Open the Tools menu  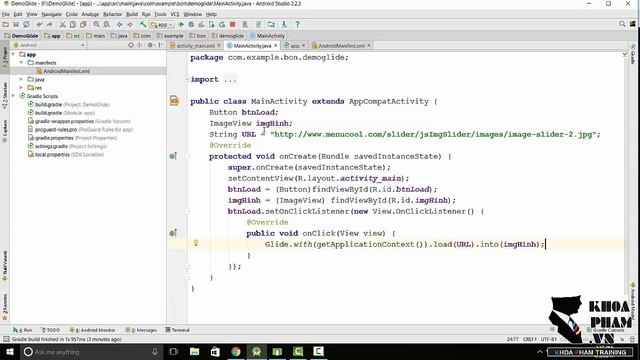click(x=160, y=14)
